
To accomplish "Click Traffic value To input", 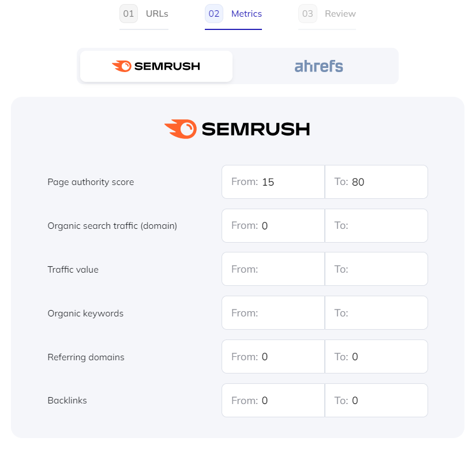I will [376, 269].
